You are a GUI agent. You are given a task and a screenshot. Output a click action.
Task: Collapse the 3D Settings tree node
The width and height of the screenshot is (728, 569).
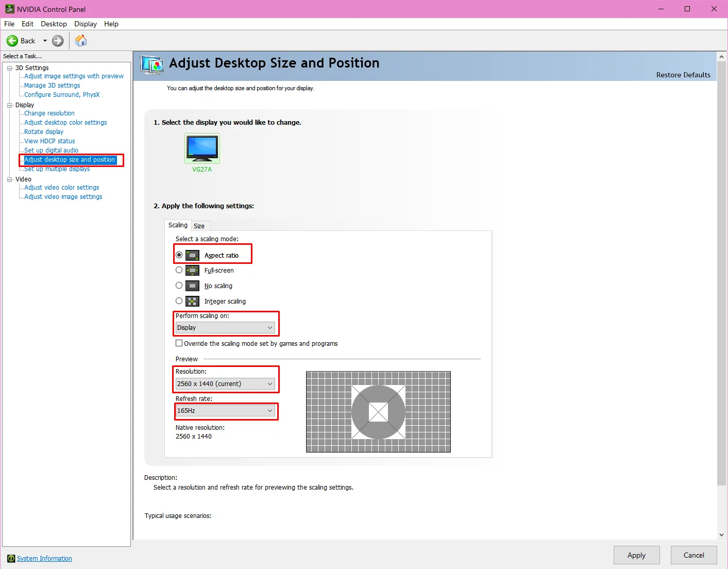pyautogui.click(x=9, y=68)
